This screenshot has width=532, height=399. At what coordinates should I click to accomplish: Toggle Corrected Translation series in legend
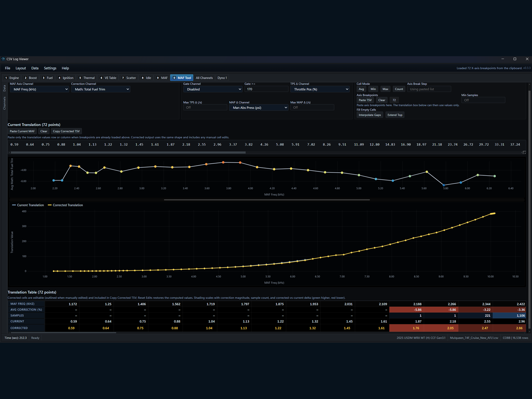(66, 205)
